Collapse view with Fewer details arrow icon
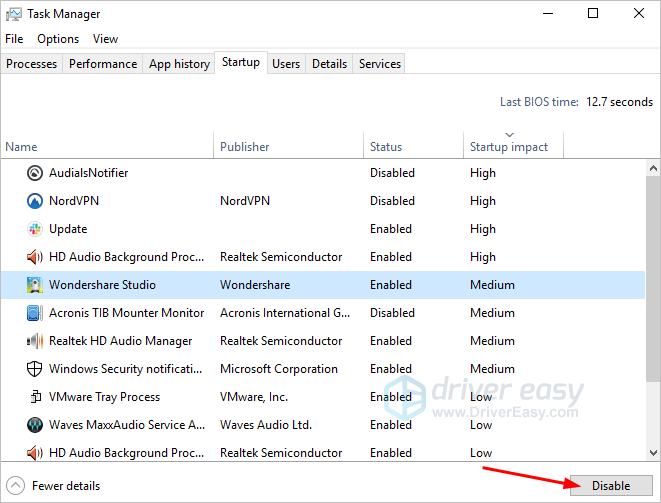This screenshot has width=661, height=503. pyautogui.click(x=16, y=486)
